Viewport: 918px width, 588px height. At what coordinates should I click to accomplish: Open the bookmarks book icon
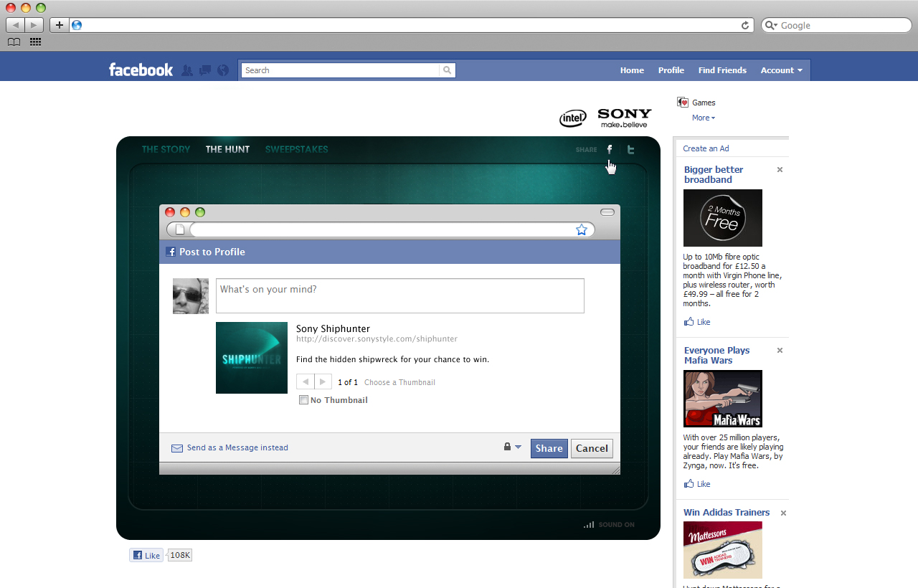point(14,42)
